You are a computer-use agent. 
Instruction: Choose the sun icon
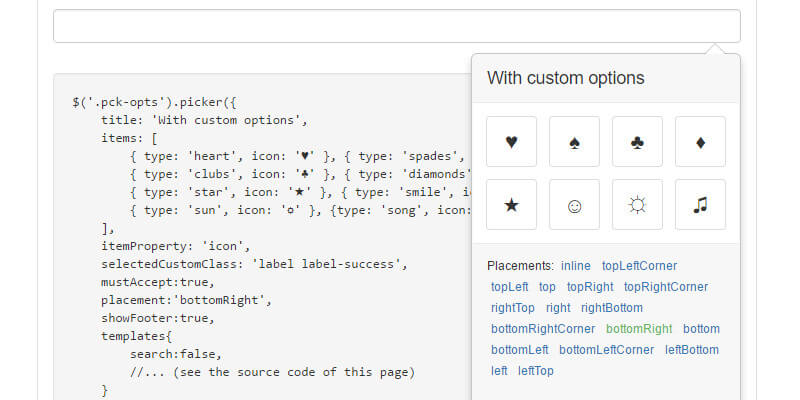pyautogui.click(x=637, y=205)
